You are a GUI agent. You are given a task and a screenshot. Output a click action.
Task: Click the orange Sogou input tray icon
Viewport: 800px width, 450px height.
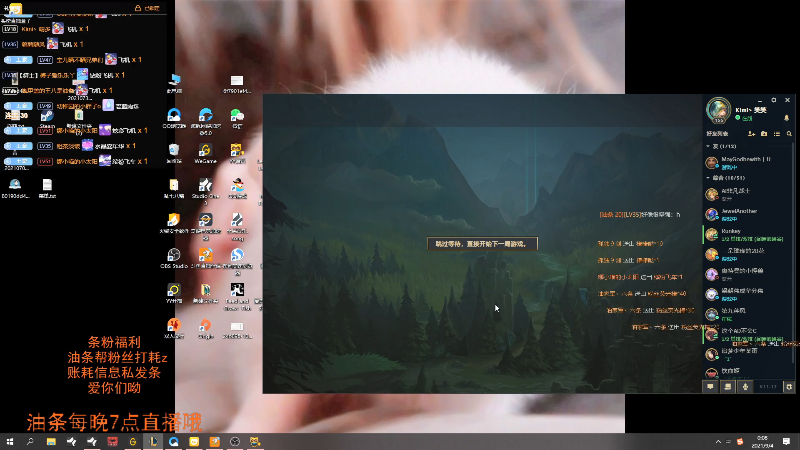coord(740,441)
